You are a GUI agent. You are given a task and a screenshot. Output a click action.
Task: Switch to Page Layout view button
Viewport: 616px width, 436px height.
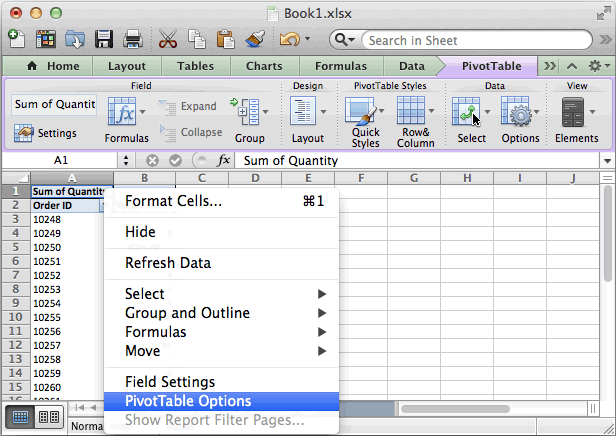tap(49, 417)
